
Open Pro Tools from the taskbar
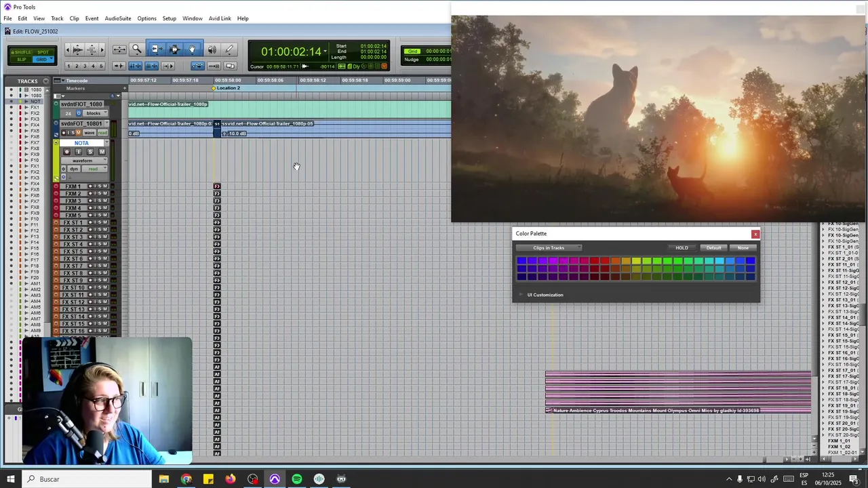(275, 479)
